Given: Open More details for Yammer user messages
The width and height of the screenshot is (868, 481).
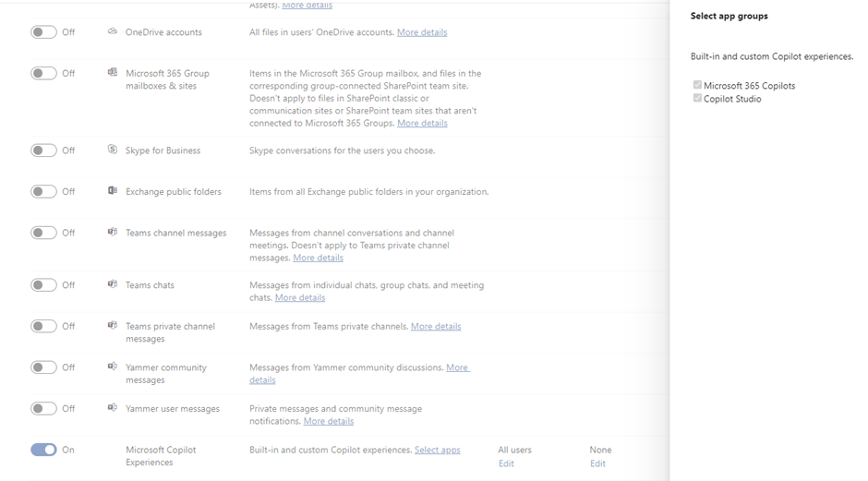Looking at the screenshot, I should point(328,421).
